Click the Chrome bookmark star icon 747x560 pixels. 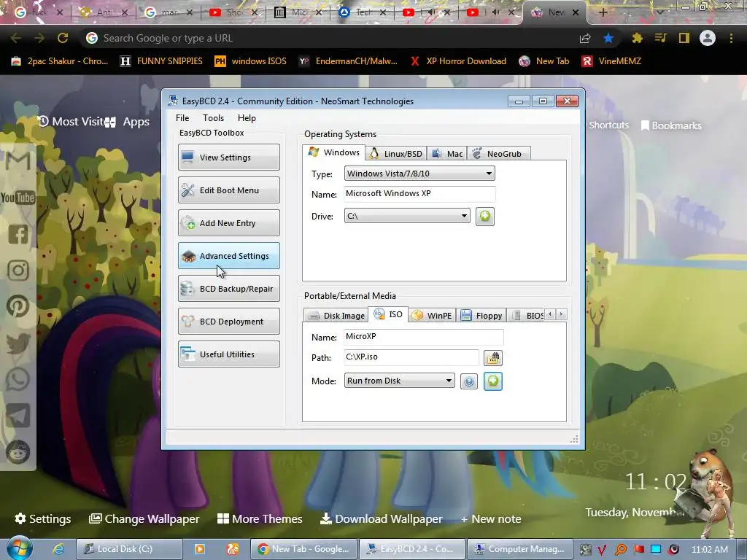608,38
